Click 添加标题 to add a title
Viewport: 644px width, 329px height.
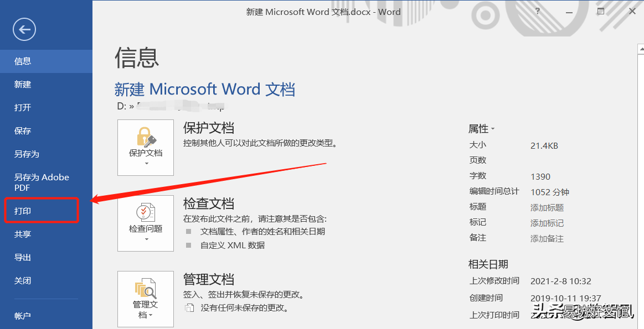(547, 207)
